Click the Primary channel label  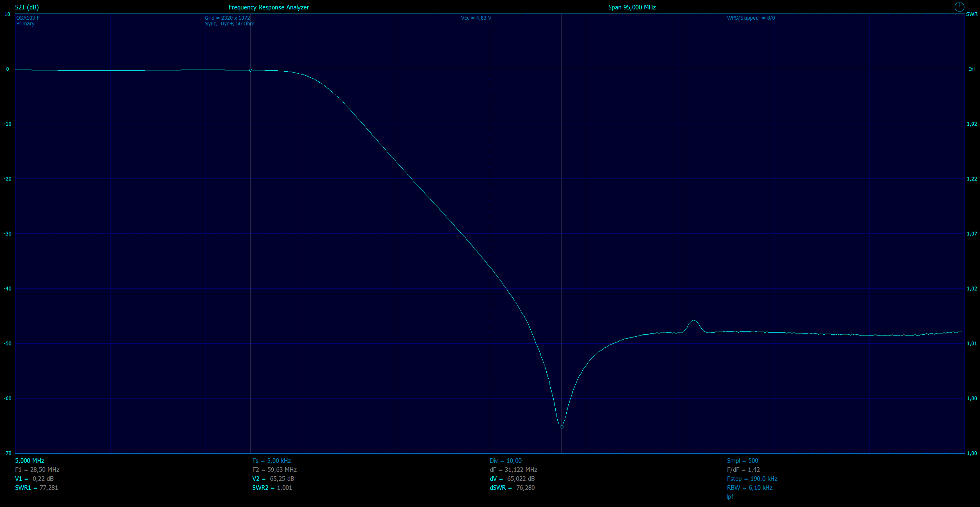tap(25, 24)
